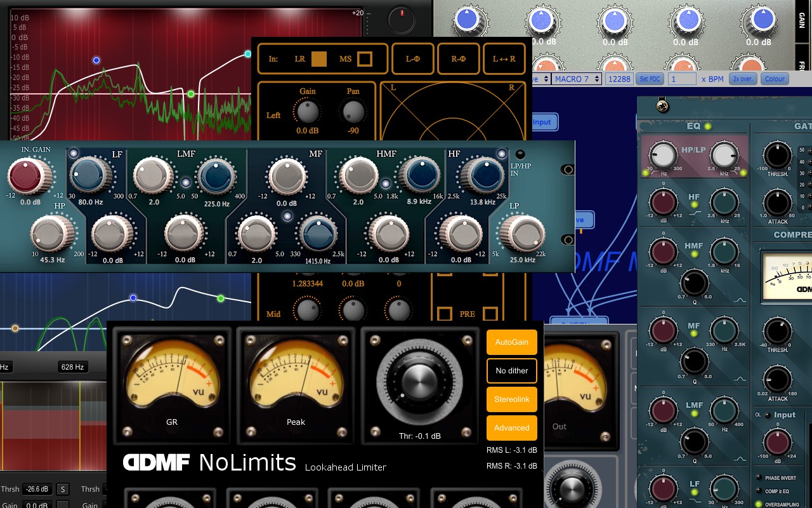Viewport: 812px width, 508px height.
Task: Toggle the EQ section LED on channel strip
Action: [x=708, y=126]
